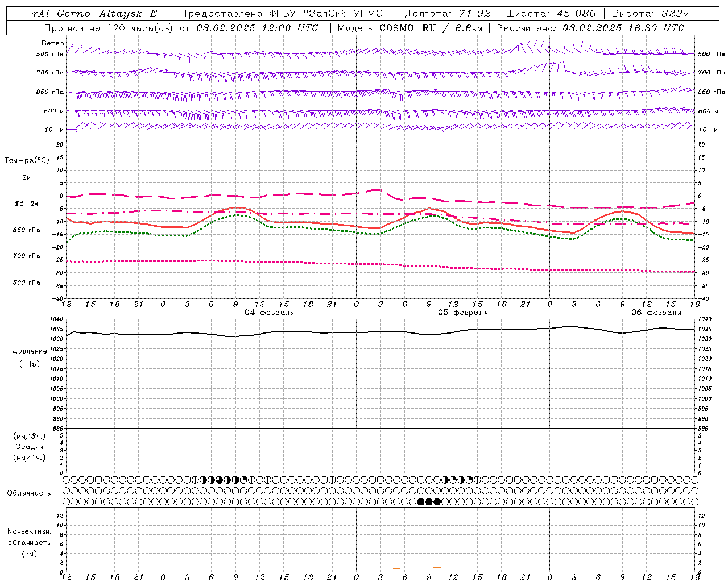The height and width of the screenshot is (582, 728).
Task: Click the 05 февраля date label
Action: [463, 313]
